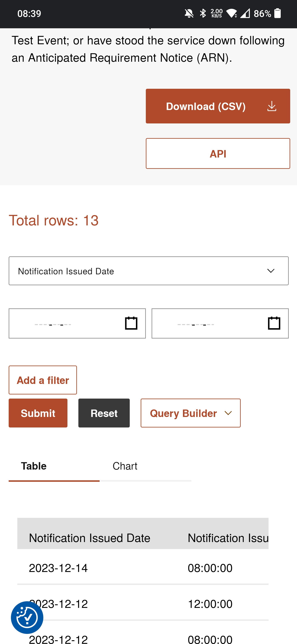Focus the start date input field
Viewport: 297px width, 644px height.
(77, 323)
